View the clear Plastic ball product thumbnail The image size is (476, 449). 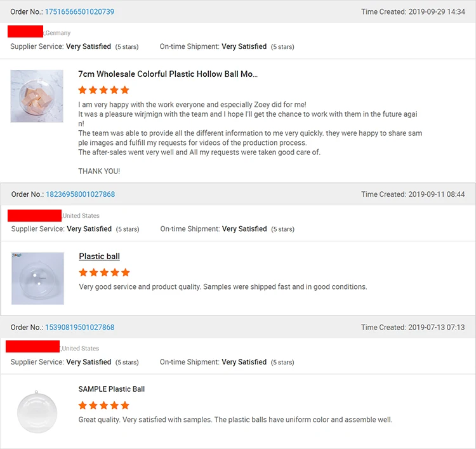37,278
